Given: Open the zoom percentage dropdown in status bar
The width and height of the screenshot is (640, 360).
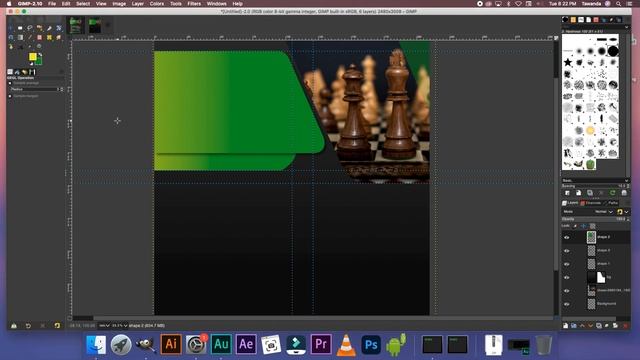Looking at the screenshot, I should click(120, 325).
